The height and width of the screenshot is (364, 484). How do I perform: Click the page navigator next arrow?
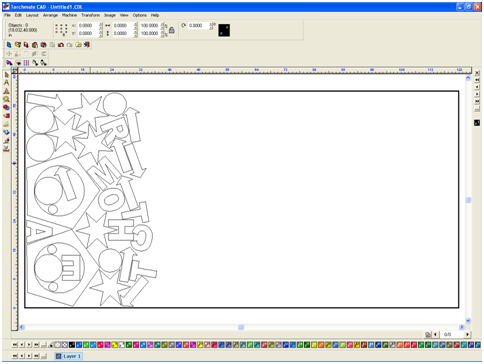467,334
